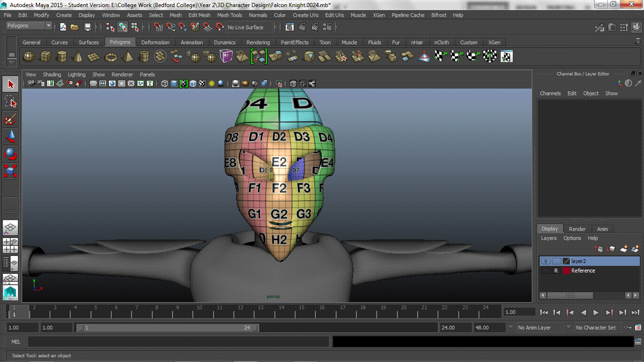Toggle snap to grids magnet
The image size is (644, 362).
pos(158,27)
